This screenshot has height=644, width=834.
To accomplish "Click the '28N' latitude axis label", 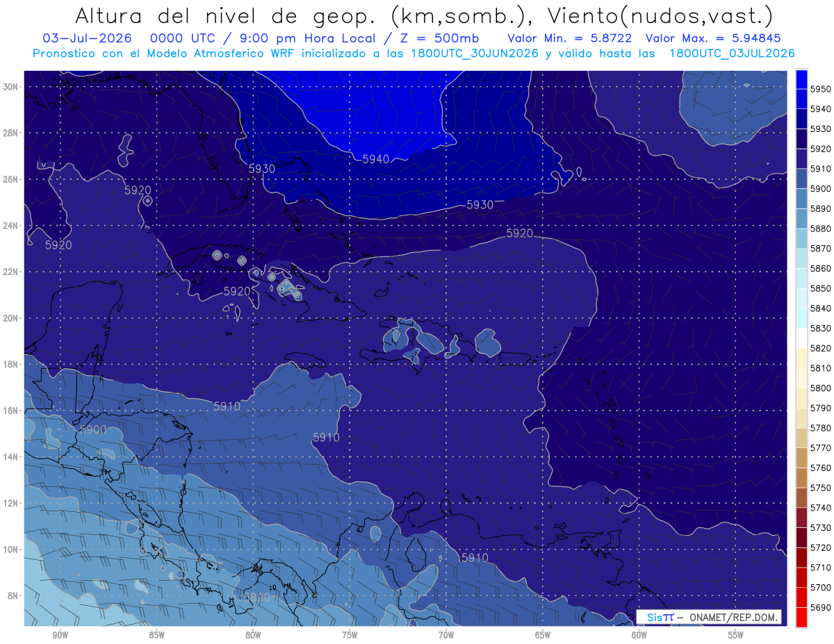I will [10, 133].
